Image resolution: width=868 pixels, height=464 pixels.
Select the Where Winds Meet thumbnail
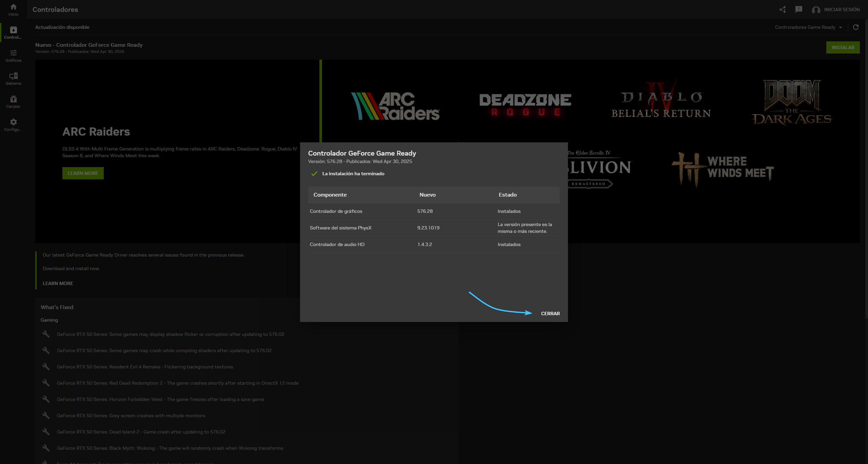[723, 169]
